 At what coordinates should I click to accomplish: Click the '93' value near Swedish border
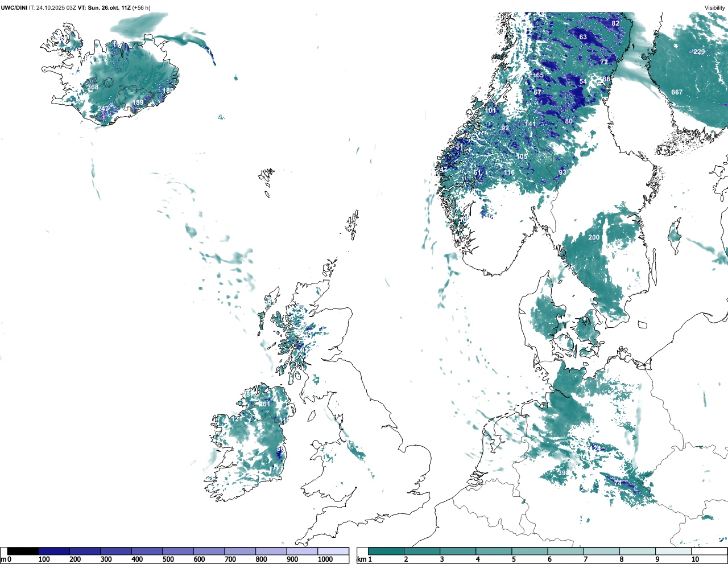click(x=562, y=172)
